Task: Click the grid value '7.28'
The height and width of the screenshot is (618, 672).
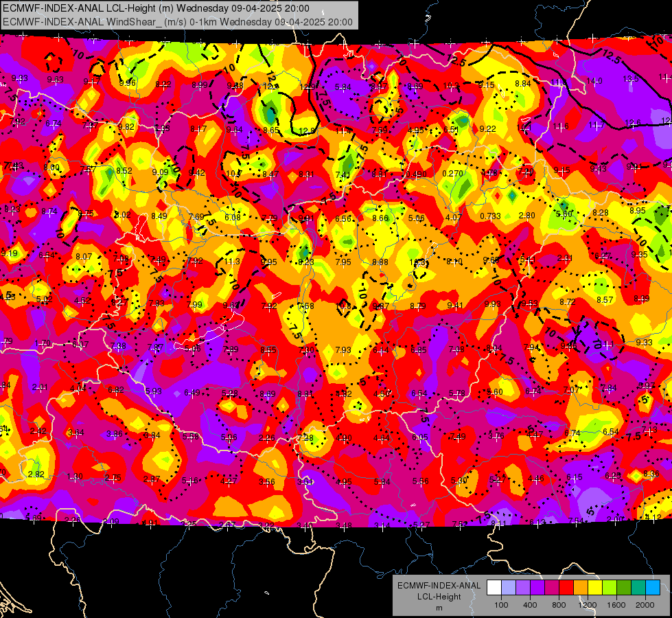Action: pos(305,438)
